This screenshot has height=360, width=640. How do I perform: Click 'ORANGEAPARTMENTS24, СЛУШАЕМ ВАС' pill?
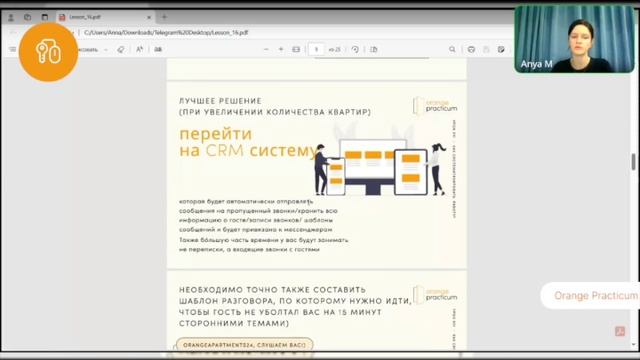tap(244, 345)
